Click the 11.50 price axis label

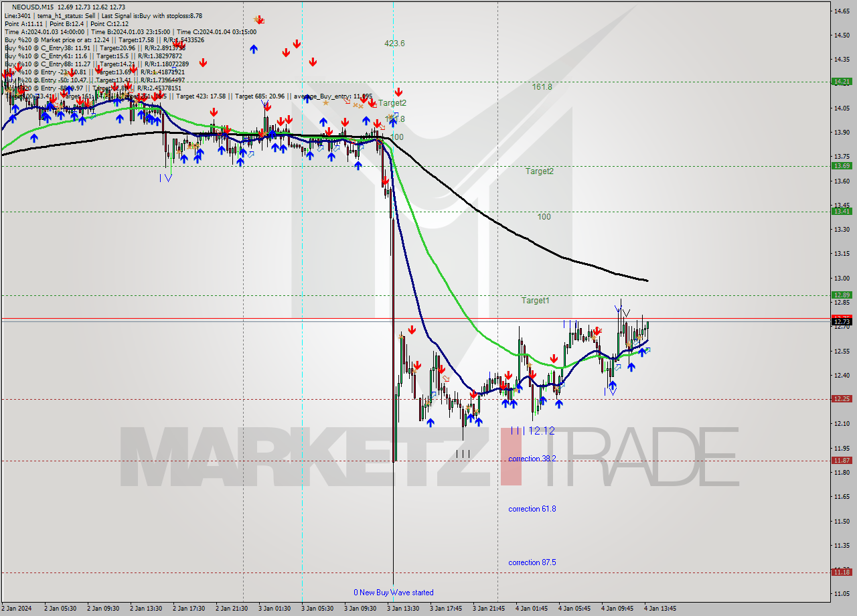point(842,521)
